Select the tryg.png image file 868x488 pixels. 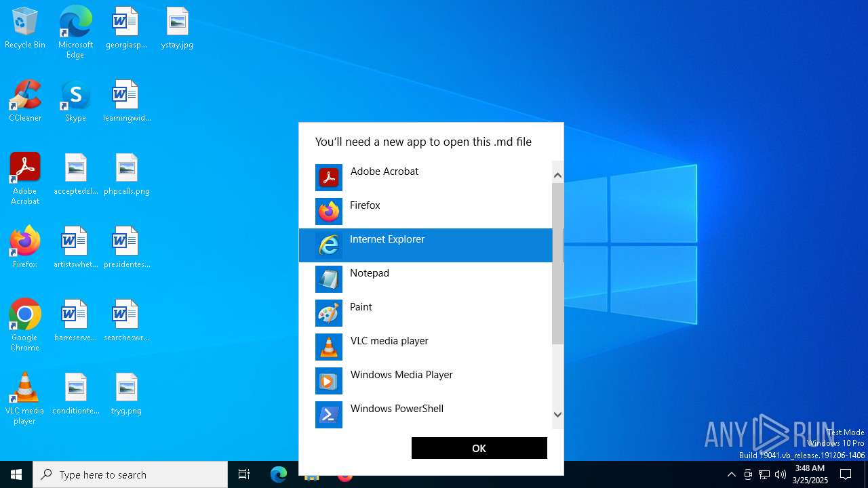click(x=126, y=394)
